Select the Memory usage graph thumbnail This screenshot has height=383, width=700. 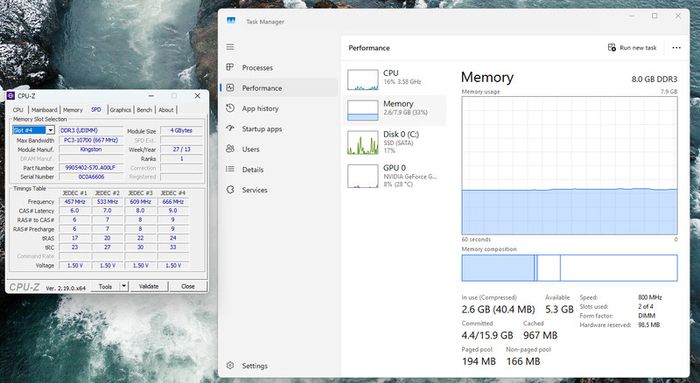(x=362, y=110)
